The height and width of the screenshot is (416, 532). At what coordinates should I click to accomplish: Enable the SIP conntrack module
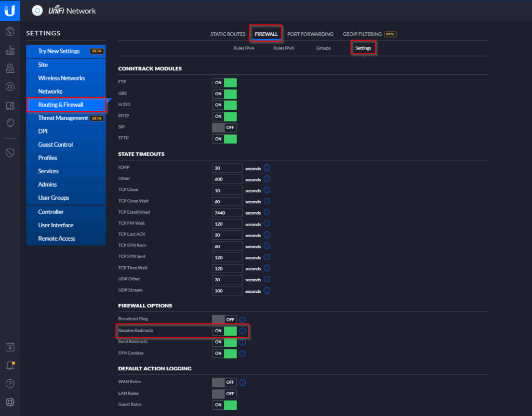click(x=223, y=127)
